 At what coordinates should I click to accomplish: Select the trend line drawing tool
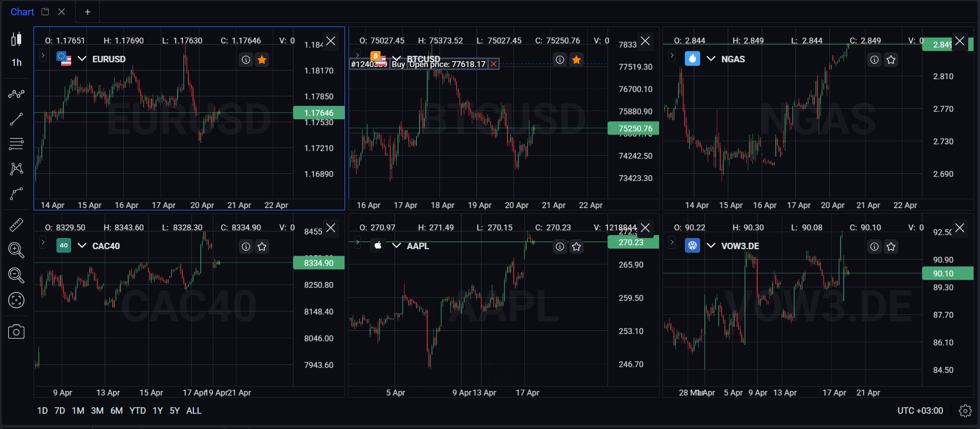coord(16,119)
